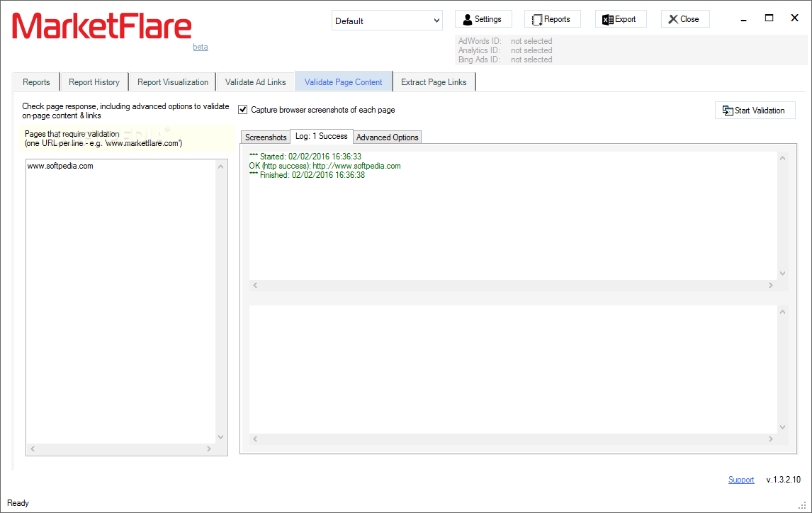Image resolution: width=812 pixels, height=513 pixels.
Task: Click the beta link under the logo
Action: [201, 47]
